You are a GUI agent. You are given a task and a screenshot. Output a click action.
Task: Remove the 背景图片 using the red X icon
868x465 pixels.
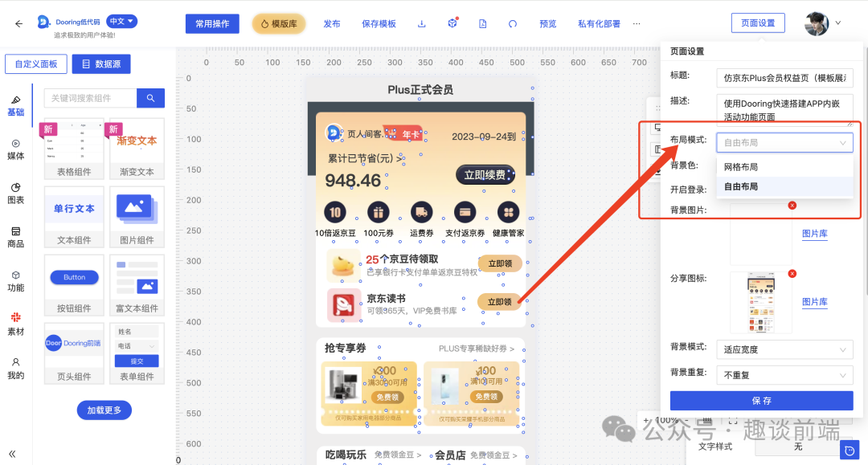coord(792,206)
